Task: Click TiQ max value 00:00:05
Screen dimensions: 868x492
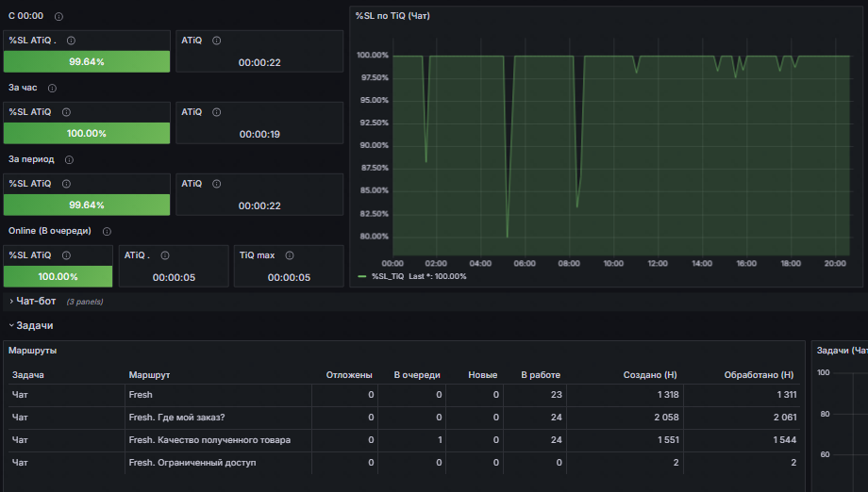Action: [x=289, y=278]
